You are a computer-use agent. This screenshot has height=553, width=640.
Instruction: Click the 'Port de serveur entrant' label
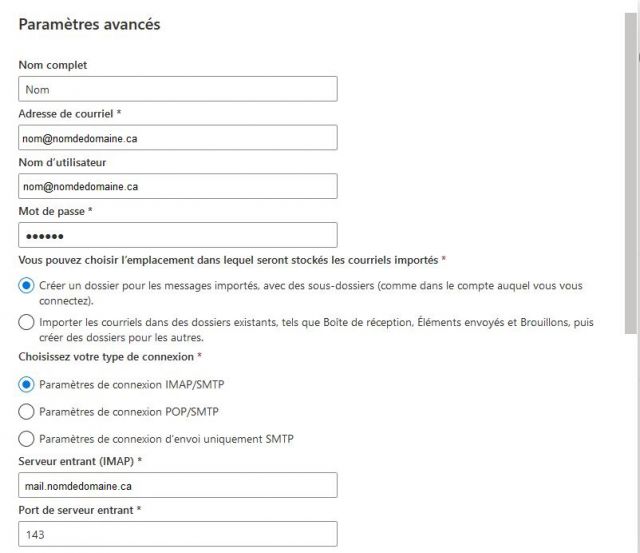76,510
